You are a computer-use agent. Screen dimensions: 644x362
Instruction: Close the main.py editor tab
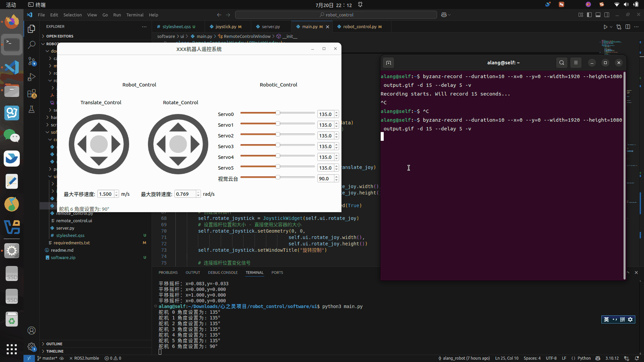click(328, 27)
